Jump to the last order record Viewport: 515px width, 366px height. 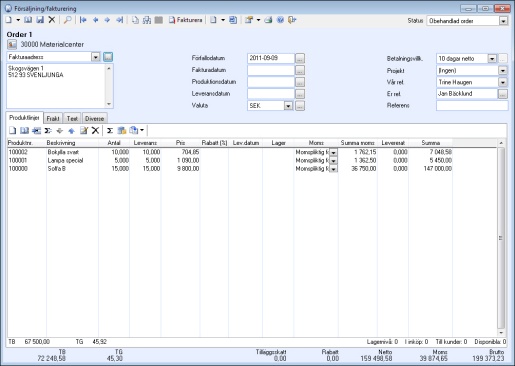pyautogui.click(x=119, y=20)
